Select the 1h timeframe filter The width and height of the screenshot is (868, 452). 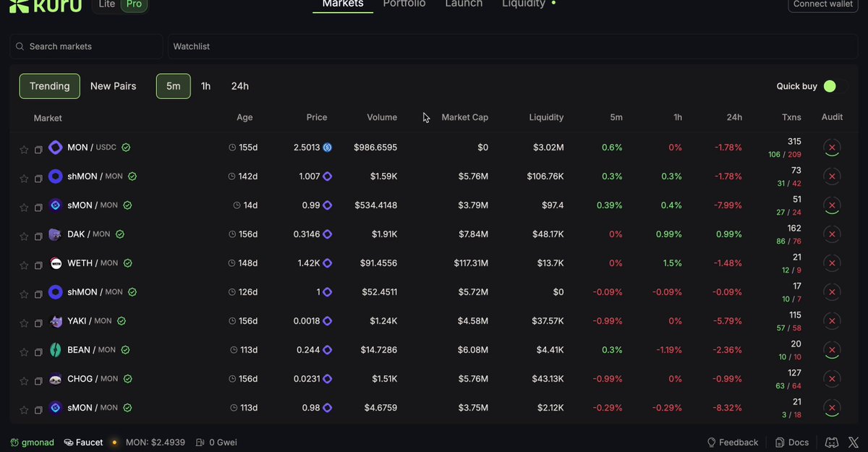(x=206, y=86)
